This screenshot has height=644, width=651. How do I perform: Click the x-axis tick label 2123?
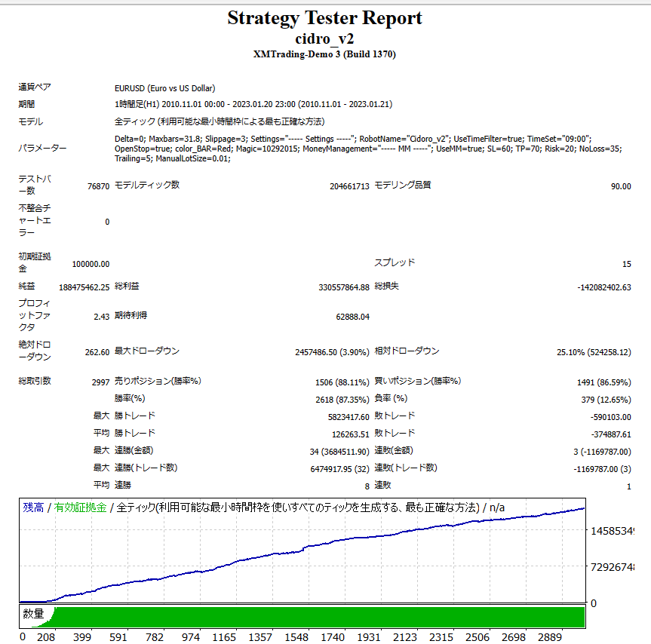(405, 637)
